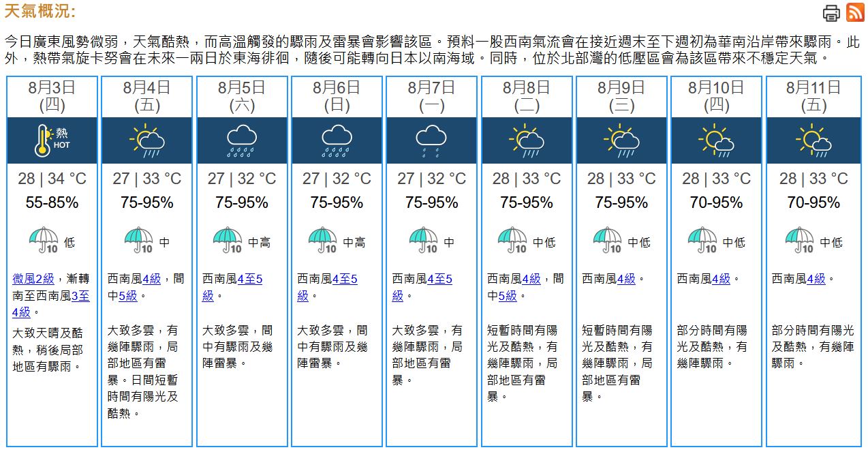Viewport: 868px width, 452px height.
Task: Click the August 5 rain cloud icon
Action: [242, 140]
